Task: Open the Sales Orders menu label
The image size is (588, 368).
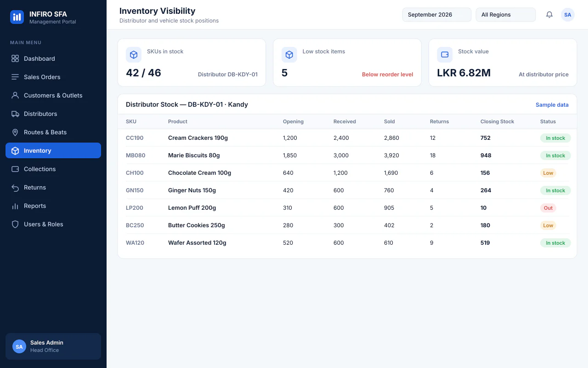Action: (42, 77)
